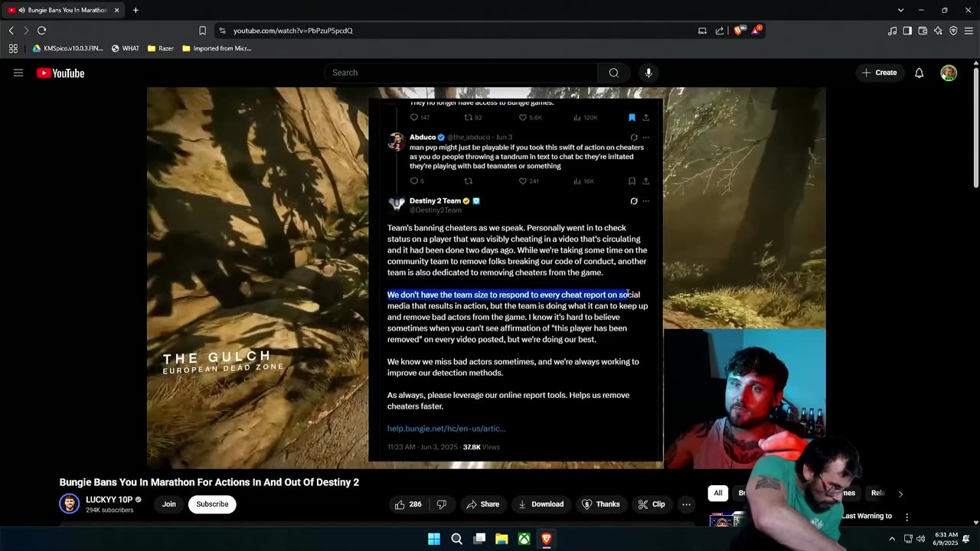Open the Brave VPN shield icon

[953, 31]
